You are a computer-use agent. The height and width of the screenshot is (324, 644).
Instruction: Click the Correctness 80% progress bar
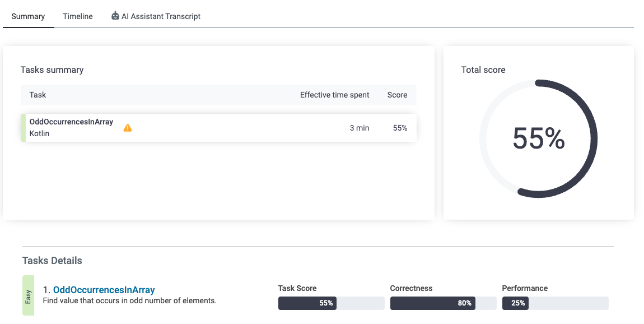[x=443, y=303]
